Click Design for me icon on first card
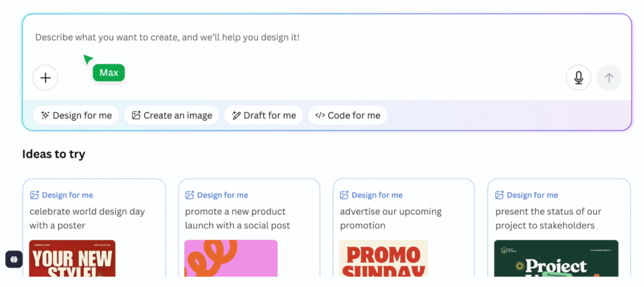 (35, 195)
